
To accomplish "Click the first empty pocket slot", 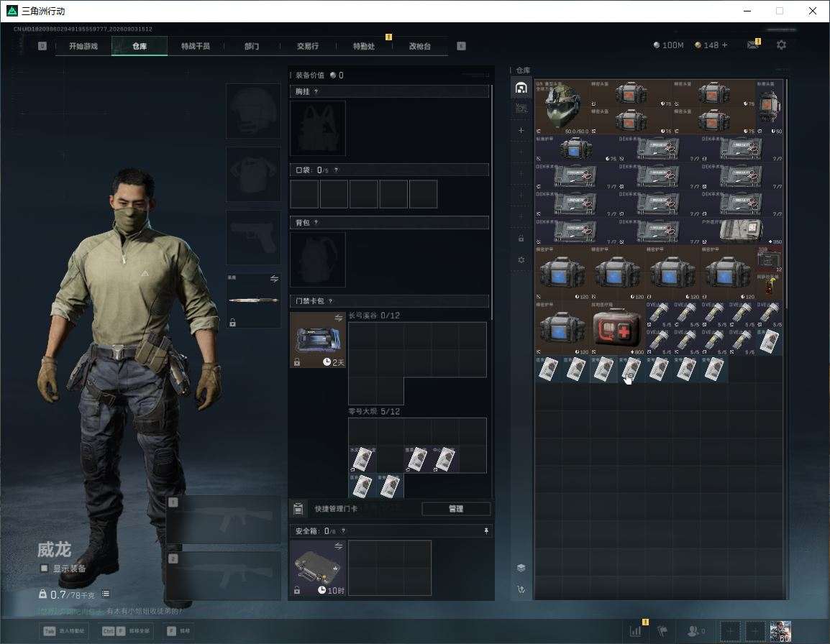I will (304, 193).
